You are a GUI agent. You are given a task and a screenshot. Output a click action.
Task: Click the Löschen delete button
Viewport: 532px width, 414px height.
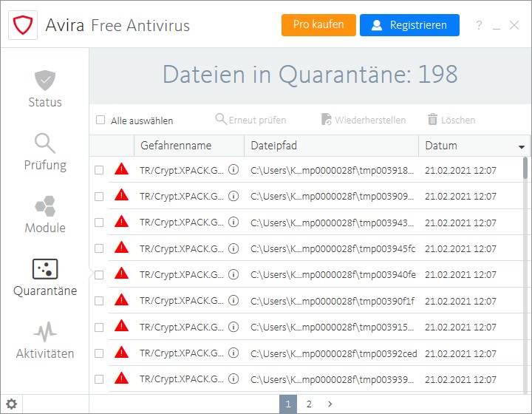451,120
